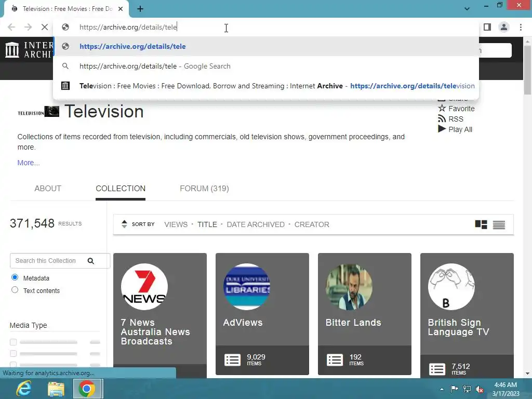The width and height of the screenshot is (532, 399).
Task: Open the Chrome three-dot menu
Action: [x=521, y=27]
